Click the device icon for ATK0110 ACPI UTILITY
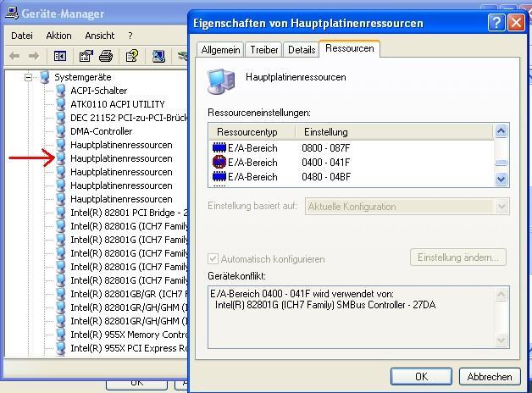The width and height of the screenshot is (532, 393). [60, 104]
